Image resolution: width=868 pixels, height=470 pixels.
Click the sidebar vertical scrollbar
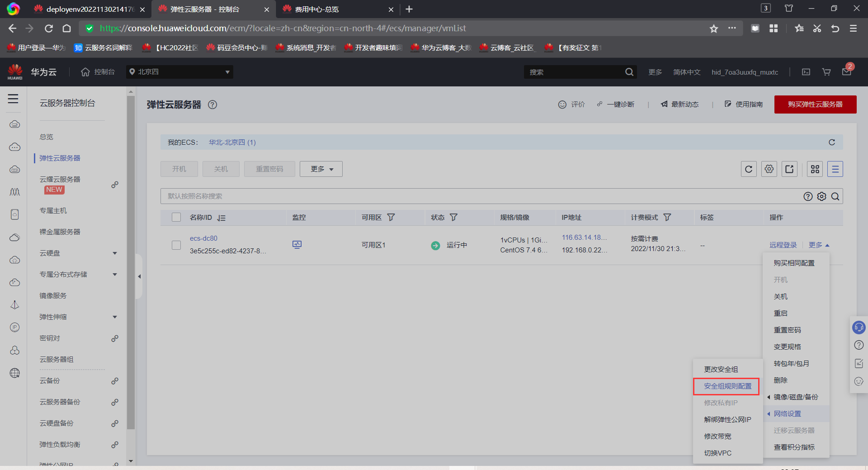131,262
